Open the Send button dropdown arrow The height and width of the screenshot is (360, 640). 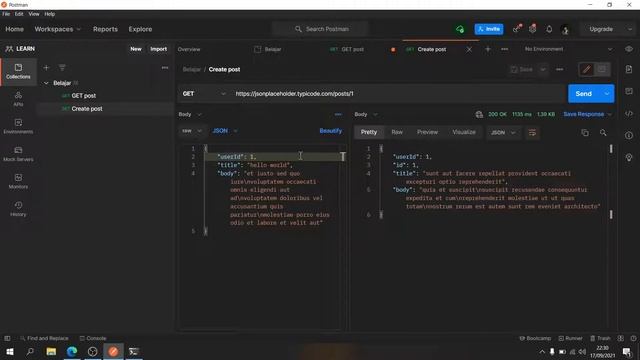click(x=607, y=94)
